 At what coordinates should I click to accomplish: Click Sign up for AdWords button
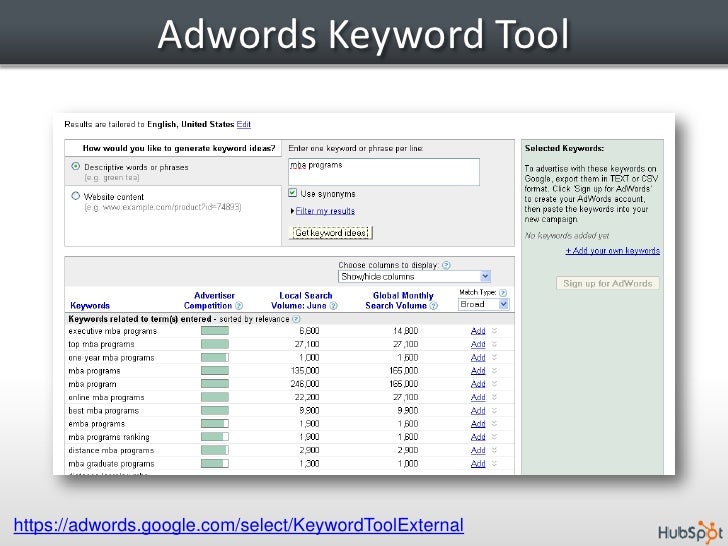(x=608, y=284)
